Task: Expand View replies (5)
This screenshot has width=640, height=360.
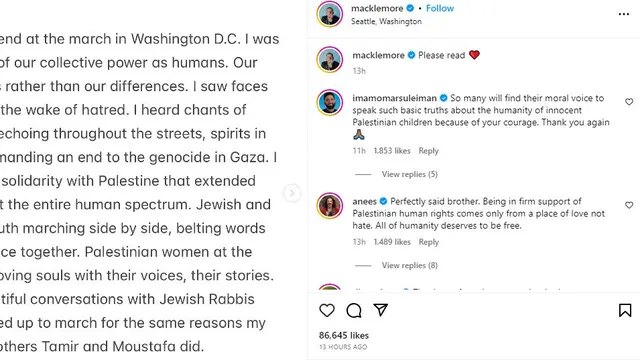Action: [x=409, y=174]
